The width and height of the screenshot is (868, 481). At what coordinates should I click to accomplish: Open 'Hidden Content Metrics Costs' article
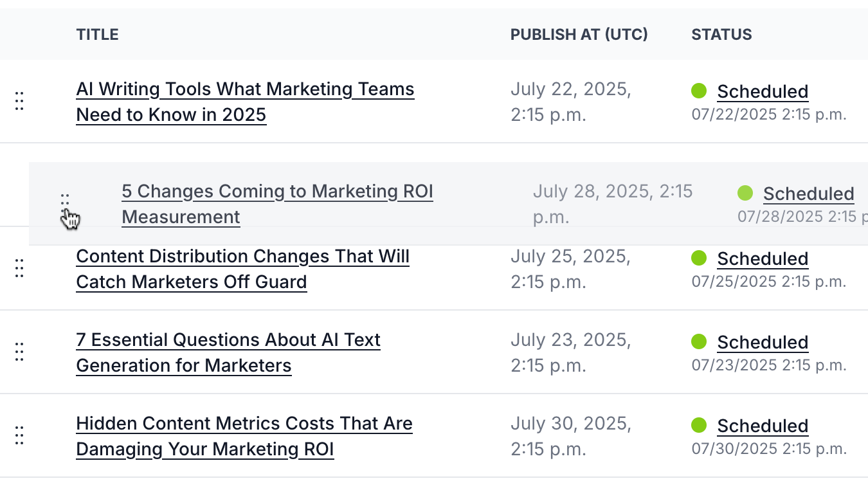click(x=244, y=424)
